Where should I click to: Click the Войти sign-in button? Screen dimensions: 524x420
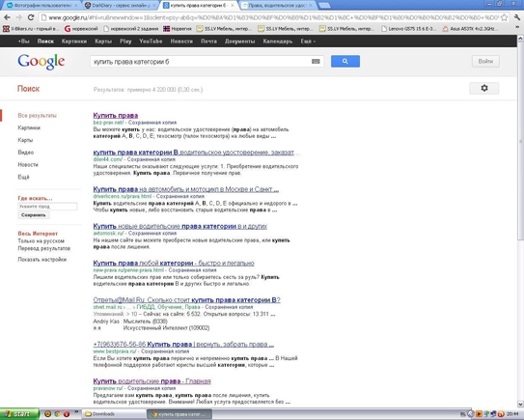pos(485,61)
